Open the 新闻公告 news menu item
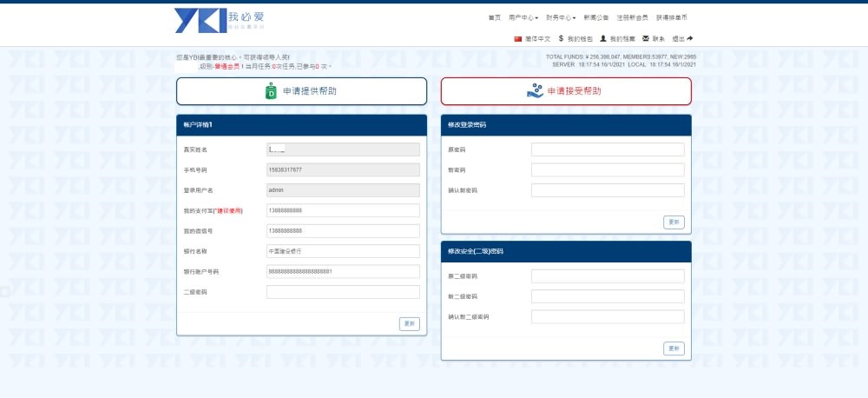Image resolution: width=868 pixels, height=398 pixels. pos(596,17)
